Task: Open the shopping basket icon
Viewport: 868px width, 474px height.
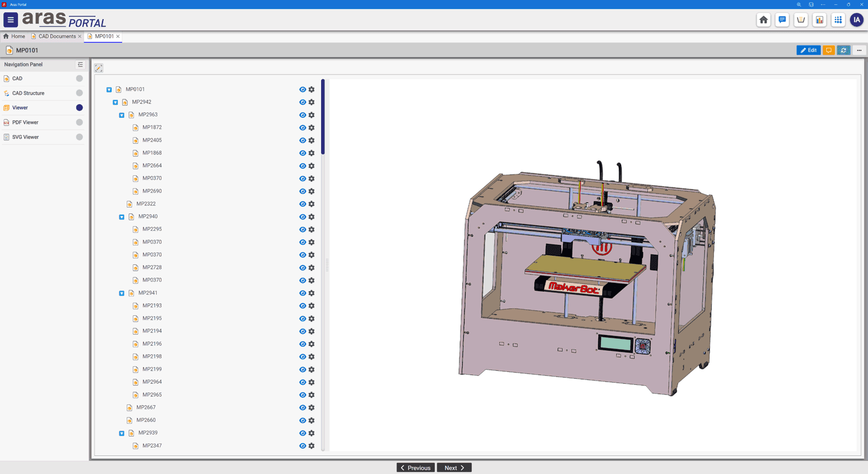Action: tap(801, 20)
